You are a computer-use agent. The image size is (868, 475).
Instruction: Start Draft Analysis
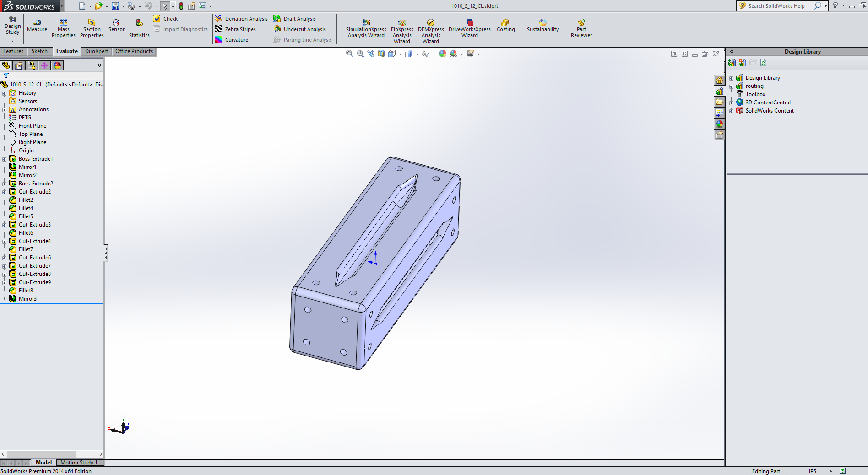(295, 19)
